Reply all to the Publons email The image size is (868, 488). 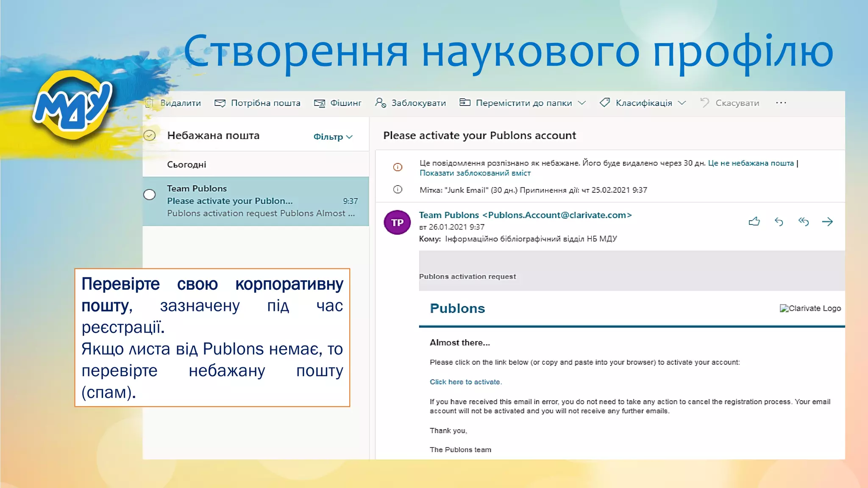tap(804, 222)
